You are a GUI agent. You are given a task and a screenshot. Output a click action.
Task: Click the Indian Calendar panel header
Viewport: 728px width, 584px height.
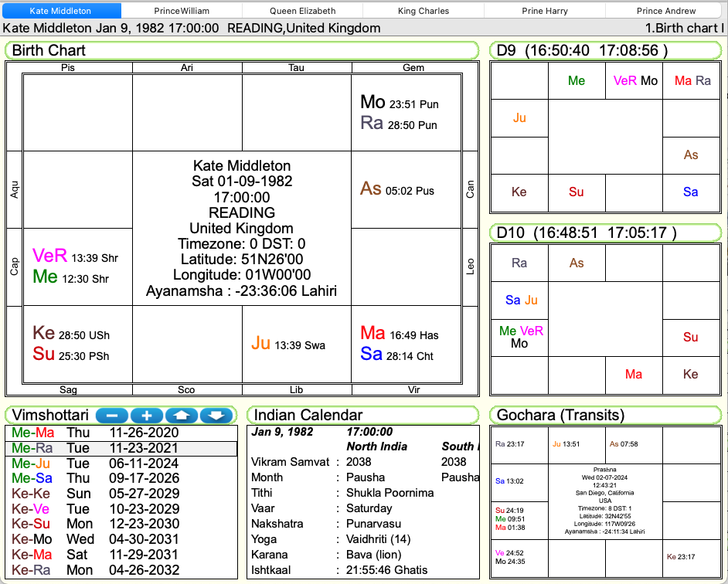362,416
